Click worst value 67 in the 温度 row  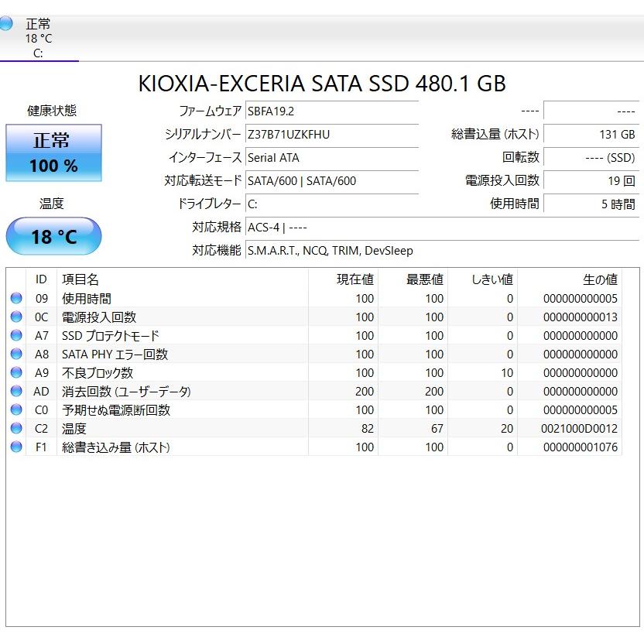(437, 428)
